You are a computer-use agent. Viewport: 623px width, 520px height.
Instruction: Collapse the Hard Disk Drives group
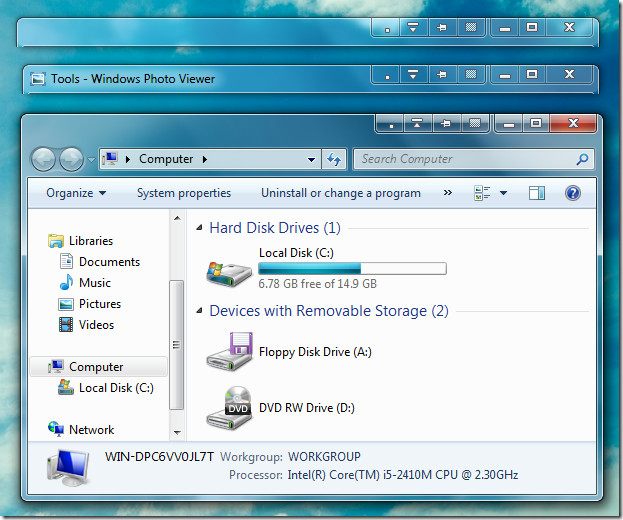[199, 228]
